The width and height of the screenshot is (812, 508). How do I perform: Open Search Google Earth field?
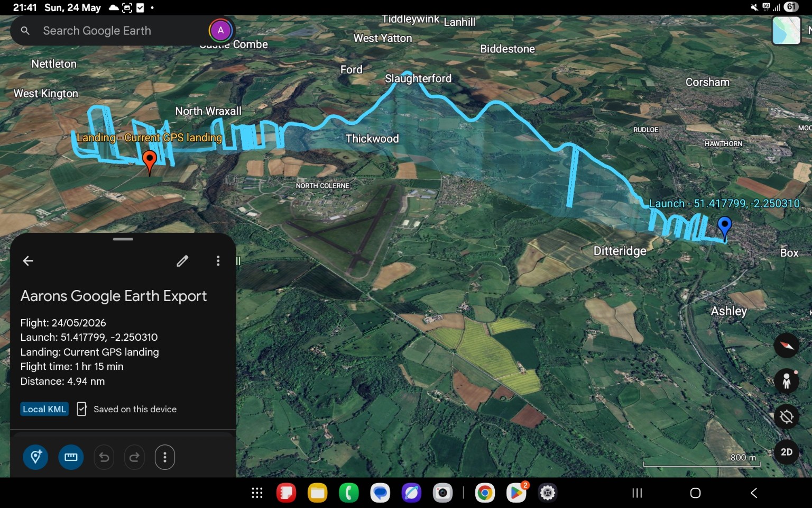(x=122, y=31)
